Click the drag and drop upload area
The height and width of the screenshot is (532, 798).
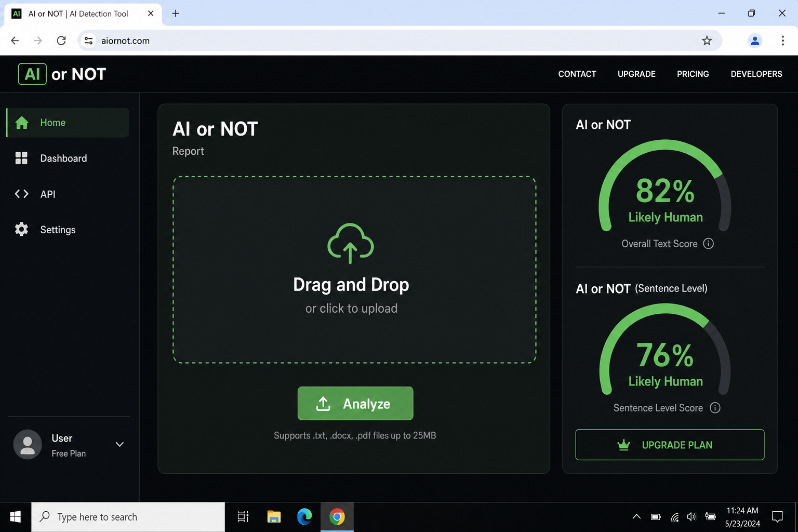pyautogui.click(x=354, y=269)
